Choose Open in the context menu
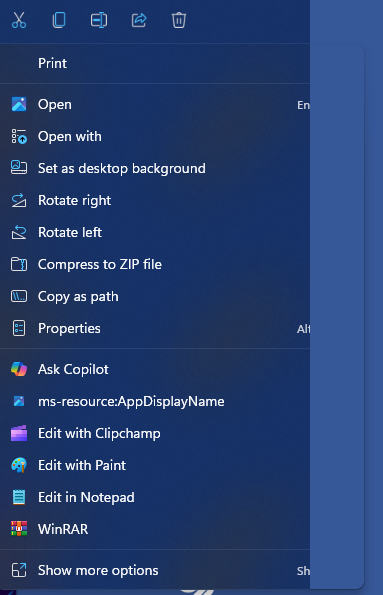The width and height of the screenshot is (383, 595). [155, 104]
